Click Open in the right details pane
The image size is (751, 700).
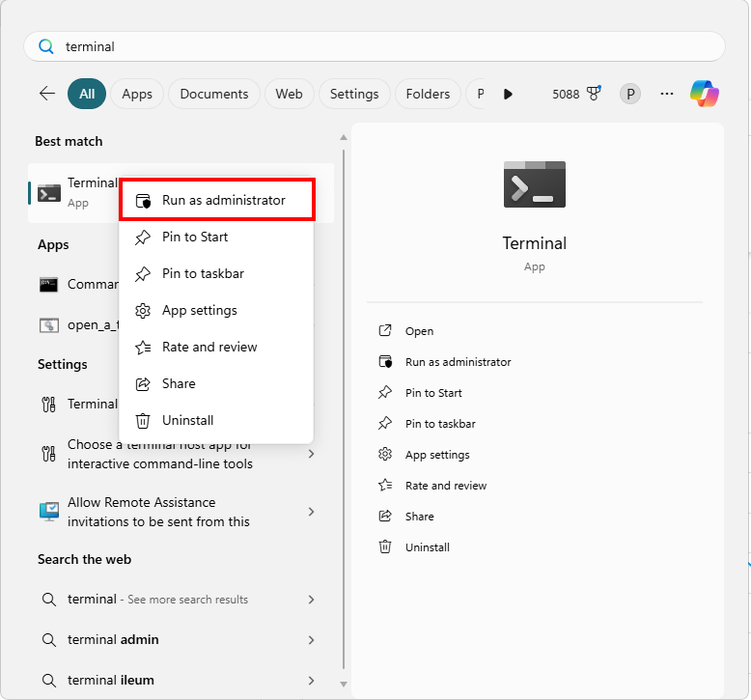(x=419, y=331)
